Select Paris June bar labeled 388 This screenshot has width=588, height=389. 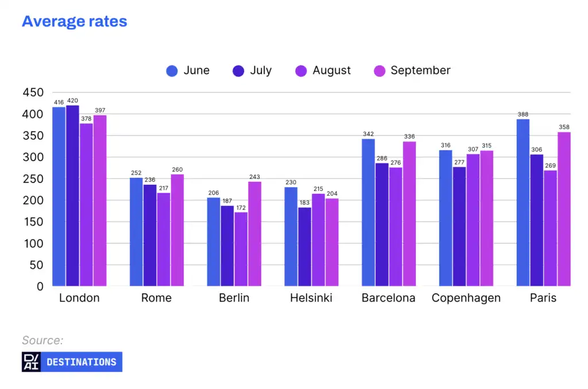click(523, 203)
